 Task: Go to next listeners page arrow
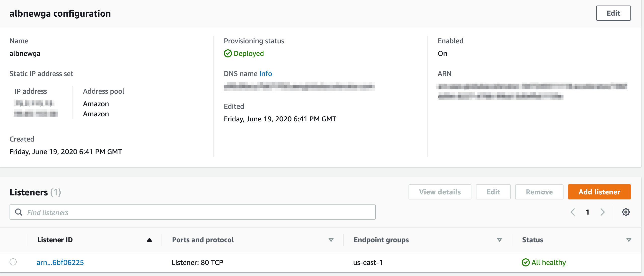tap(602, 212)
